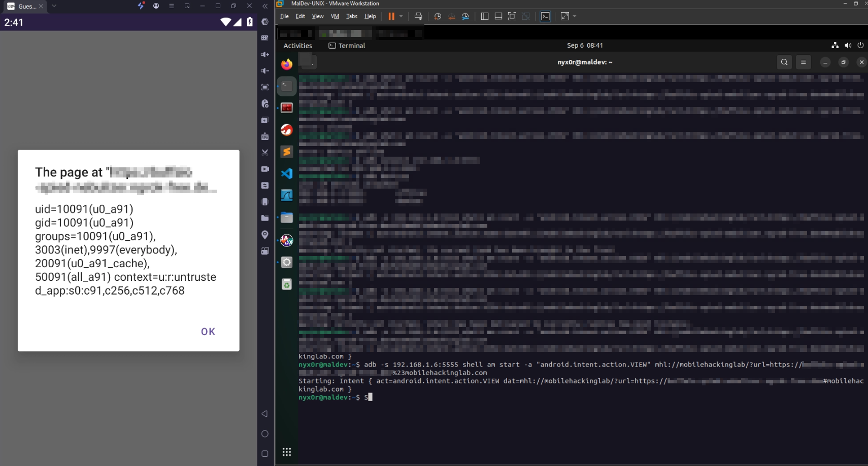Open the Ubuntu system power menu
The image size is (868, 466).
coord(860,45)
